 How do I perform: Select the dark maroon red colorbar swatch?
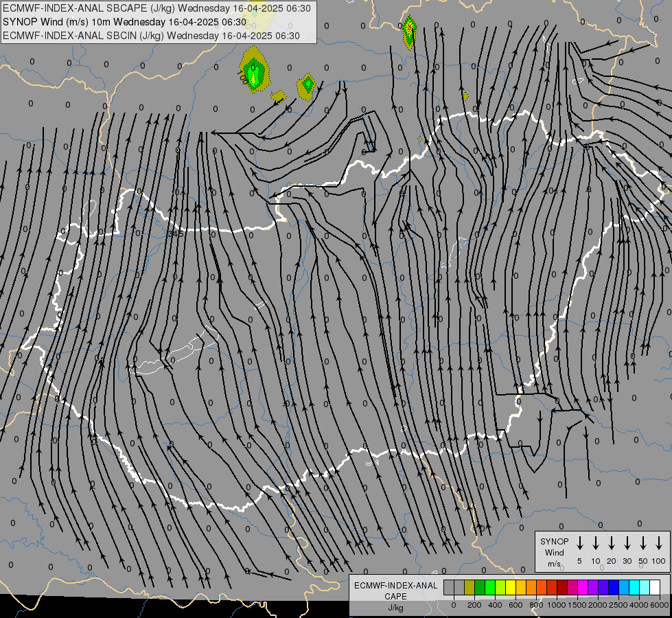pos(563,588)
